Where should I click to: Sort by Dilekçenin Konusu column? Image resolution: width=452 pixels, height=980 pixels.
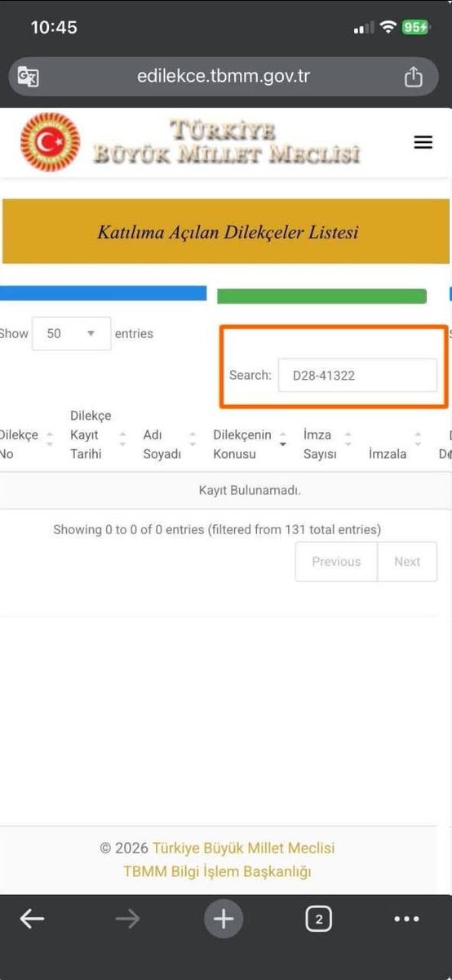coord(249,444)
